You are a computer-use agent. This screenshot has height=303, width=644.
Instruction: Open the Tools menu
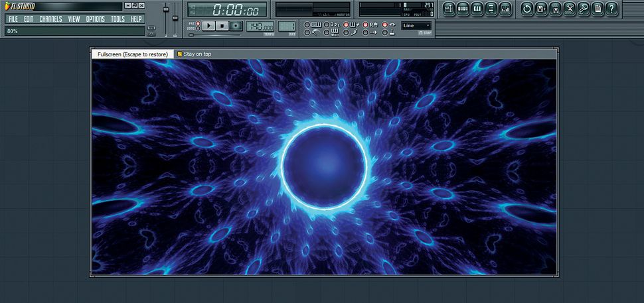[x=118, y=19]
